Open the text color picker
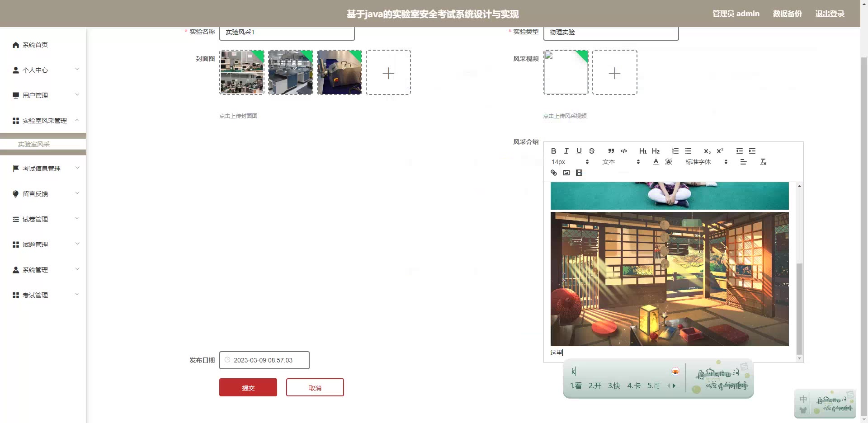Screen dimensions: 868x423 tap(656, 162)
